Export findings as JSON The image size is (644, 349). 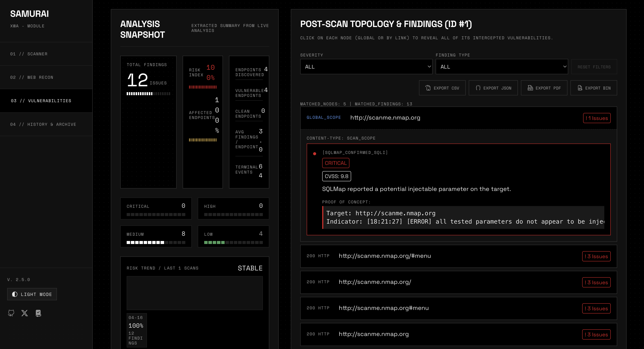[x=493, y=88]
